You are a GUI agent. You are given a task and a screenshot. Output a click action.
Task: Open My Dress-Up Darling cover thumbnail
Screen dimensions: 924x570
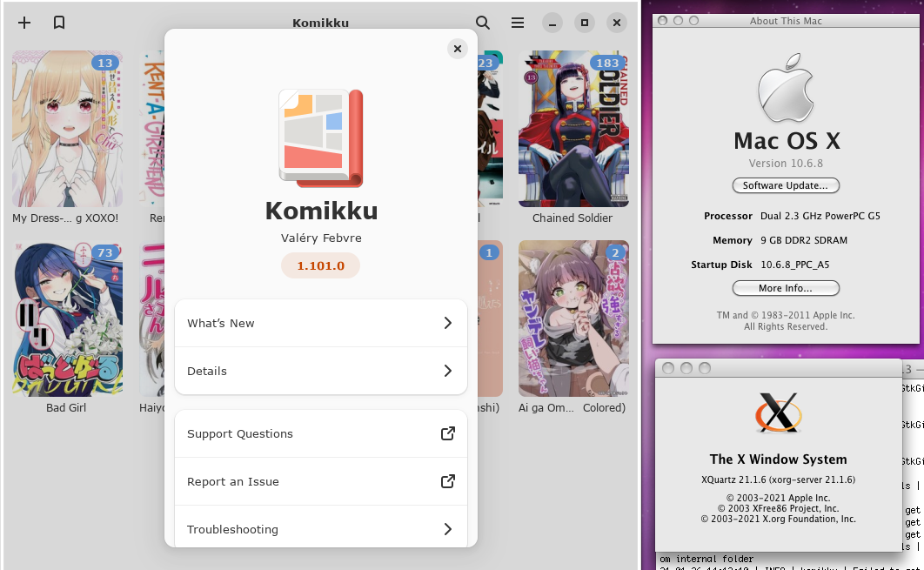tap(67, 129)
